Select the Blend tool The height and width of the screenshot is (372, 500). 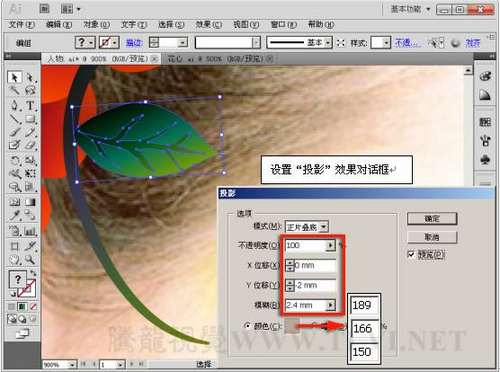[x=30, y=215]
